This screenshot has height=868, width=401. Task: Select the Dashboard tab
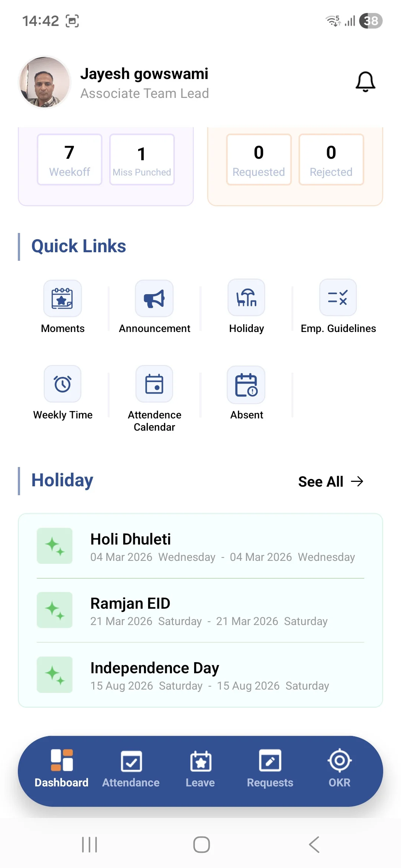[62, 769]
